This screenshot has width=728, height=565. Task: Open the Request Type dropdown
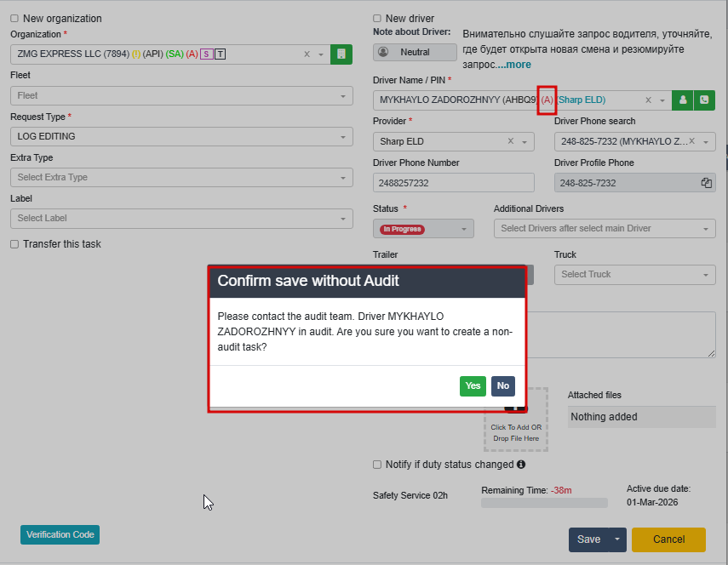[x=181, y=137]
